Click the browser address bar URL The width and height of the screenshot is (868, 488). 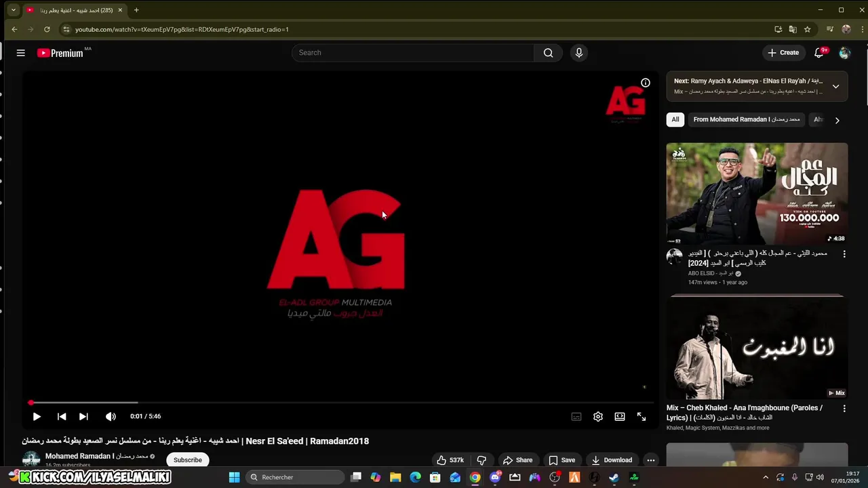(182, 29)
